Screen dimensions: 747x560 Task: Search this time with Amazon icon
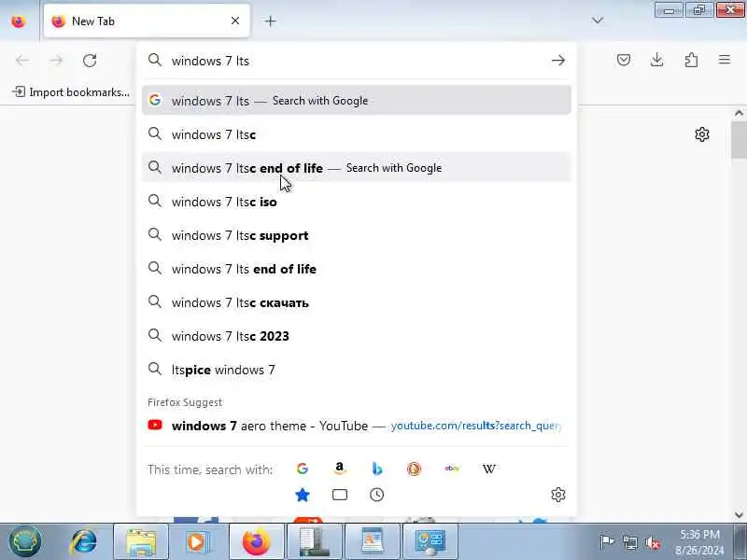339,469
